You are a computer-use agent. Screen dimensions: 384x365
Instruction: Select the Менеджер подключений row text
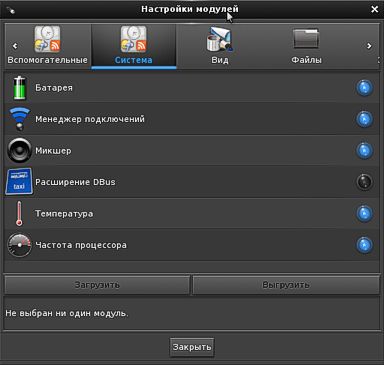pos(90,119)
